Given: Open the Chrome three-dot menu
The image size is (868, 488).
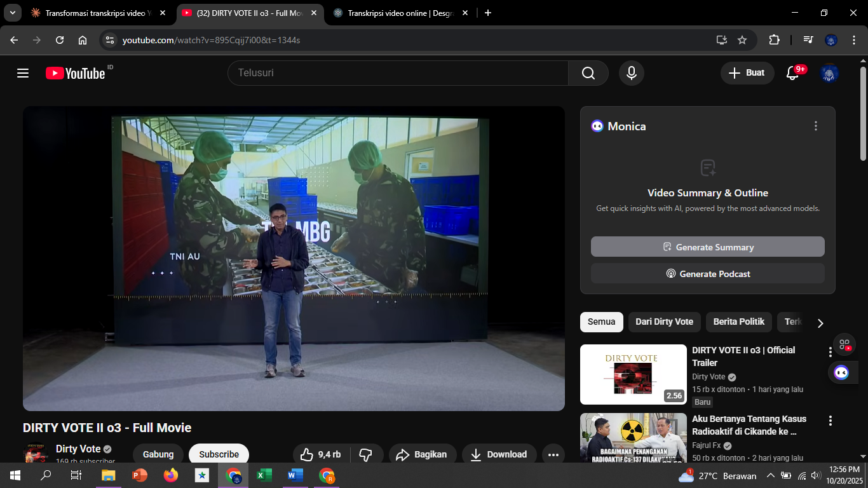Looking at the screenshot, I should [853, 40].
